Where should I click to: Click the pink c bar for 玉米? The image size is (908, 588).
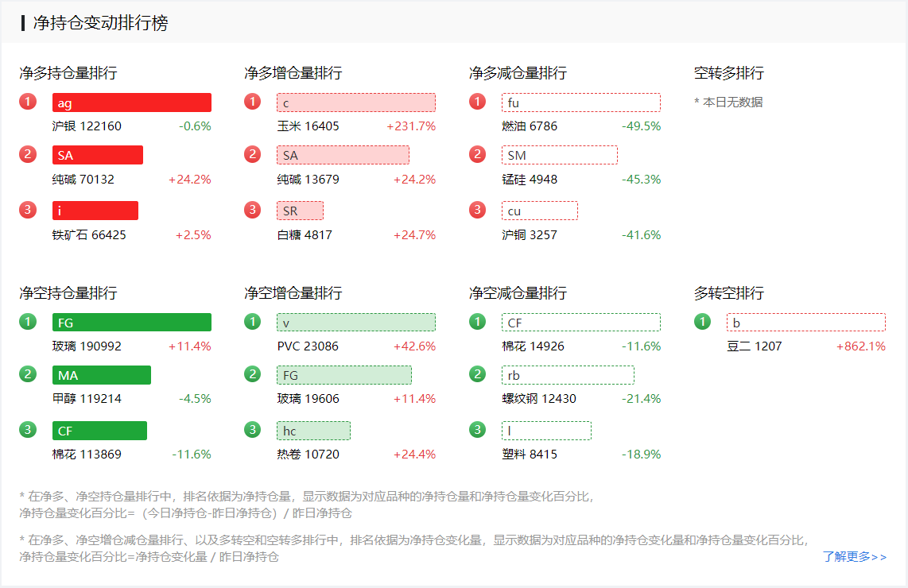(356, 103)
